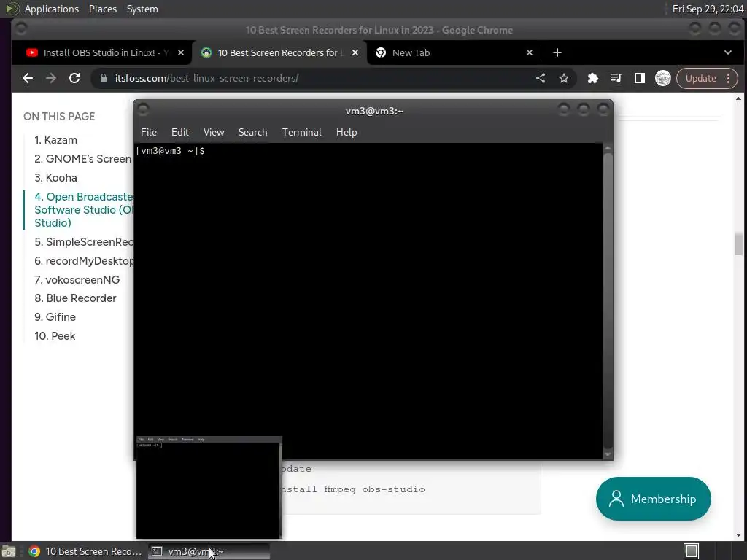
Task: Click the show desktop icon in taskbar
Action: click(x=9, y=551)
